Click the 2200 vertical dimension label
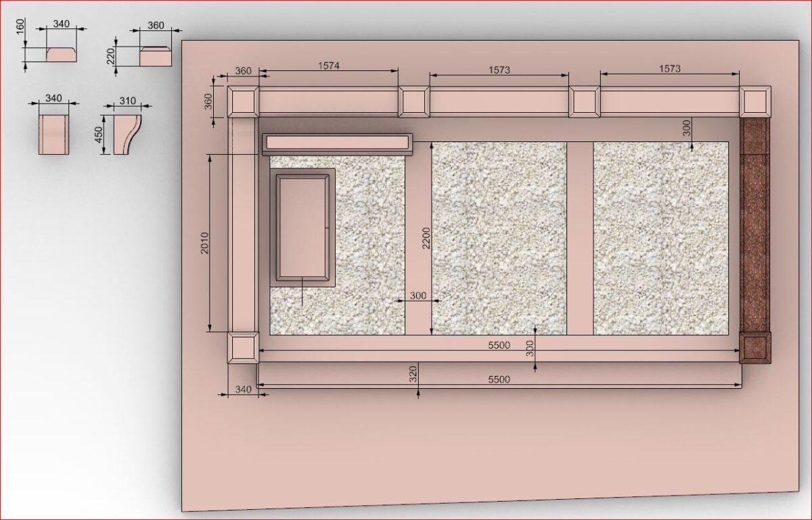812x520 pixels. 426,237
